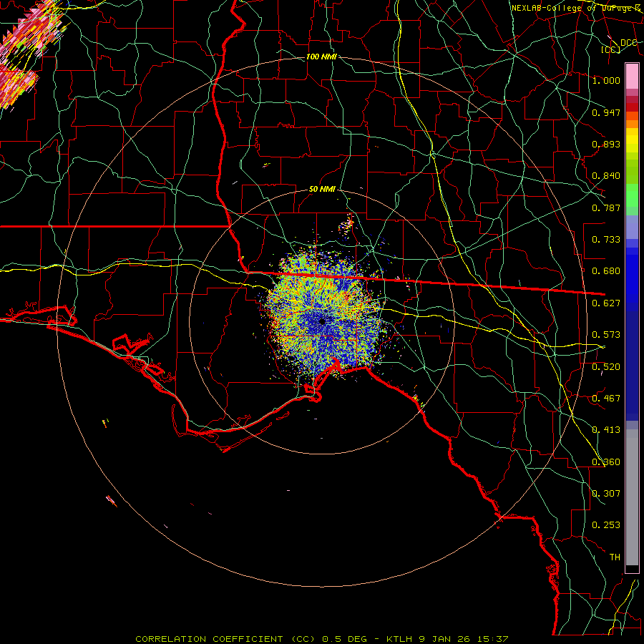Select the 0.413 scale value

coord(606,430)
